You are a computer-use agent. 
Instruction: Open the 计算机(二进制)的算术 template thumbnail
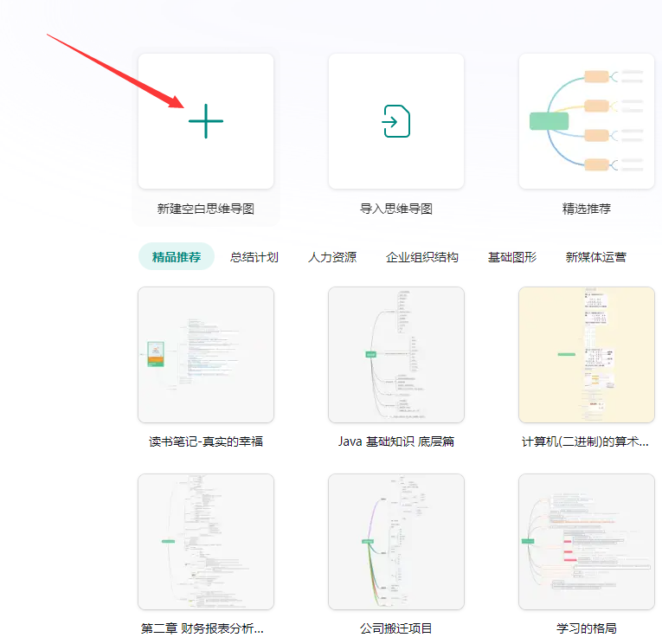coord(586,355)
